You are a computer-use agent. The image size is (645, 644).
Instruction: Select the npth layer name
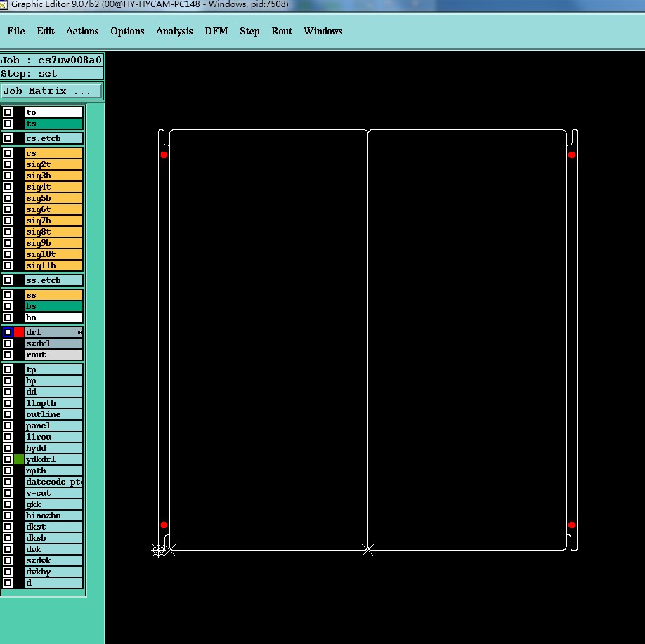[x=54, y=470]
